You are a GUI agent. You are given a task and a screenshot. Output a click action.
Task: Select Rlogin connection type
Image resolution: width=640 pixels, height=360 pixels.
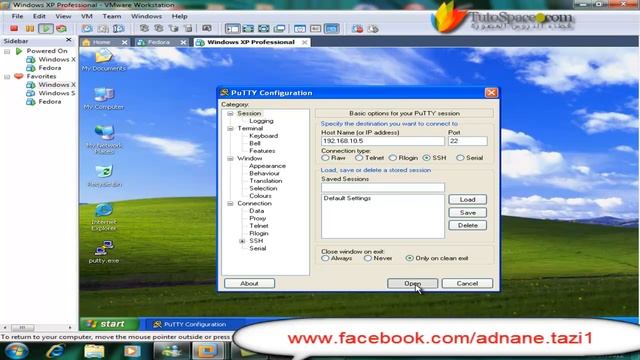tap(393, 158)
